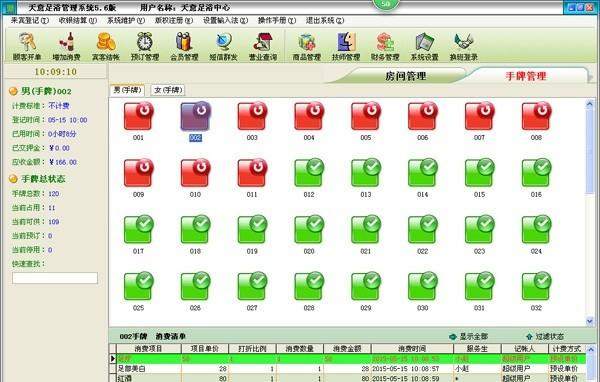Screen dimensions: 600x382
Task: Select available green card 016
Action: pos(536,173)
